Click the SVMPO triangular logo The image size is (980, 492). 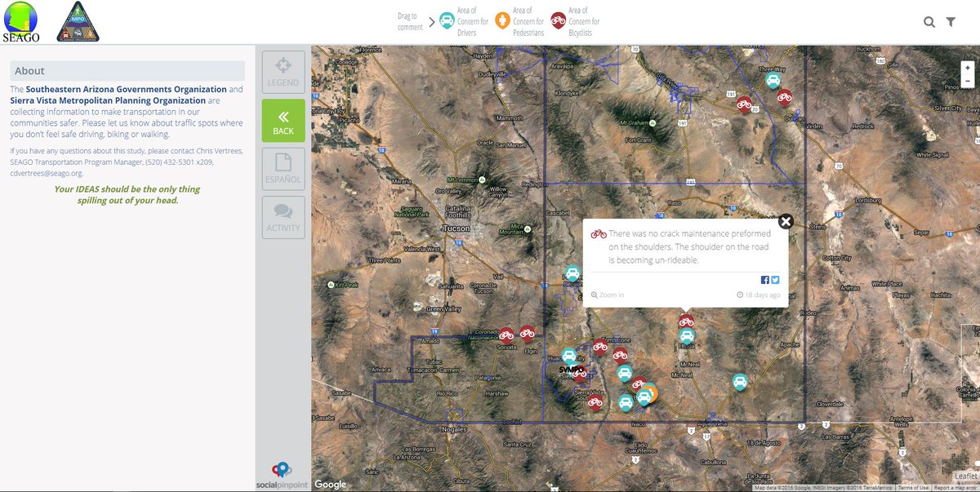coord(78,22)
